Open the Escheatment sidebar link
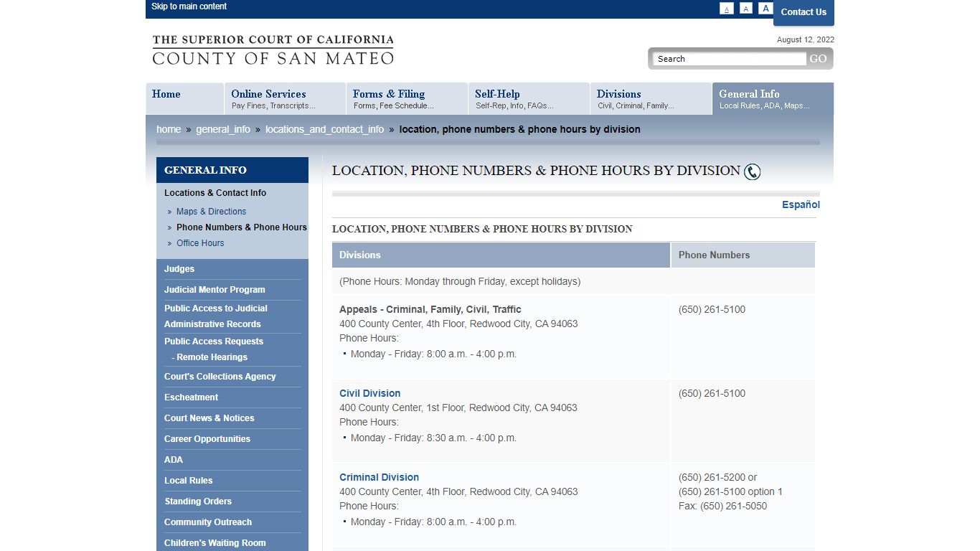The height and width of the screenshot is (551, 980). pos(191,397)
